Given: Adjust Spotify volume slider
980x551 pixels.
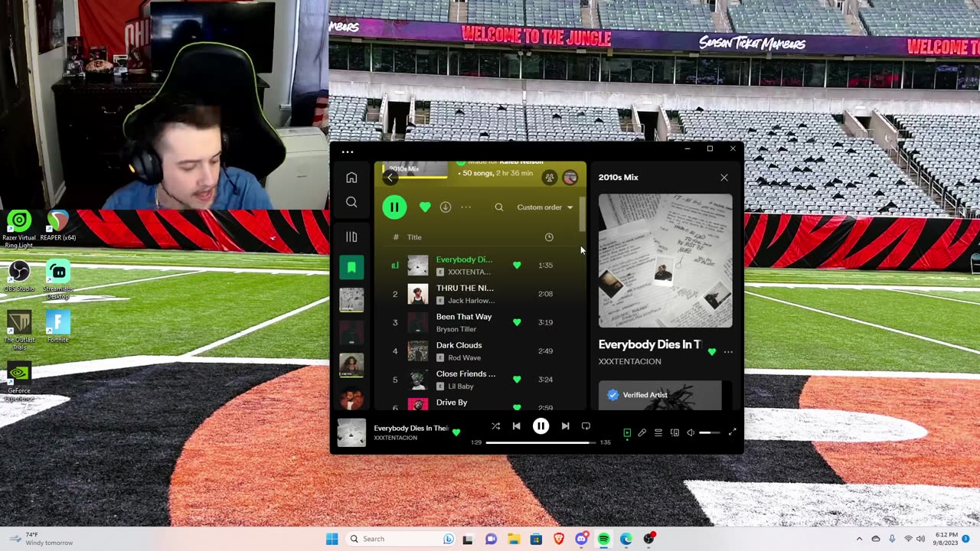Looking at the screenshot, I should [x=710, y=432].
